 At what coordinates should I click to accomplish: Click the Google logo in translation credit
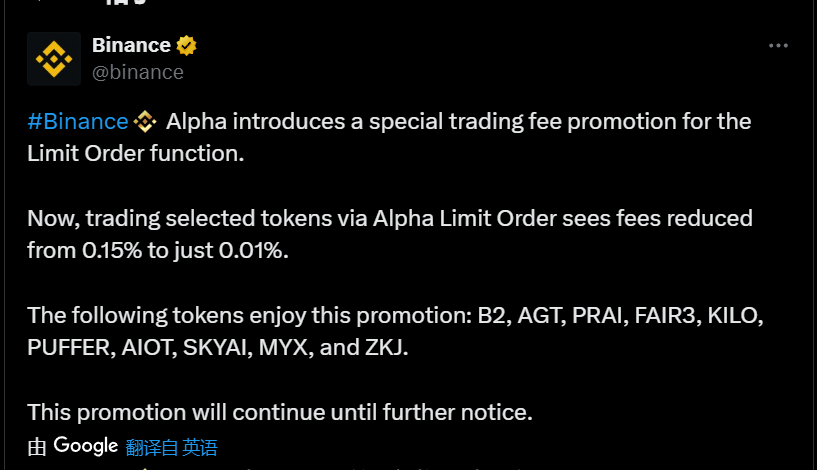click(86, 446)
